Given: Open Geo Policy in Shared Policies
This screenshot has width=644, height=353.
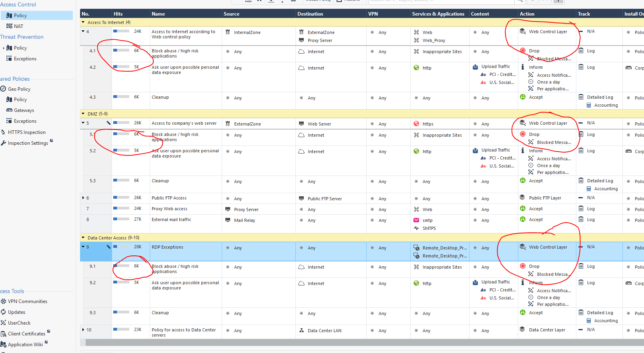Looking at the screenshot, I should click(x=19, y=89).
